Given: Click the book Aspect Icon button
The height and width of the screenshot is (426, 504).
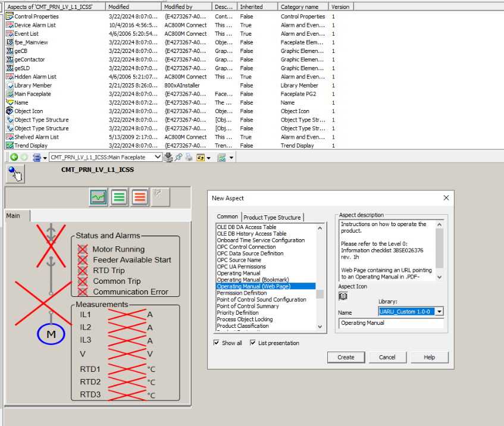Looking at the screenshot, I should pyautogui.click(x=343, y=296).
